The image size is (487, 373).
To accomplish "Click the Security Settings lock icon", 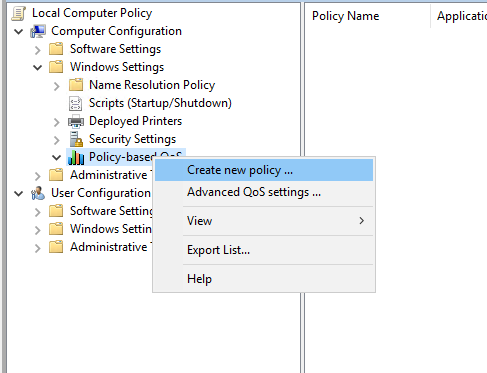I will (76, 139).
